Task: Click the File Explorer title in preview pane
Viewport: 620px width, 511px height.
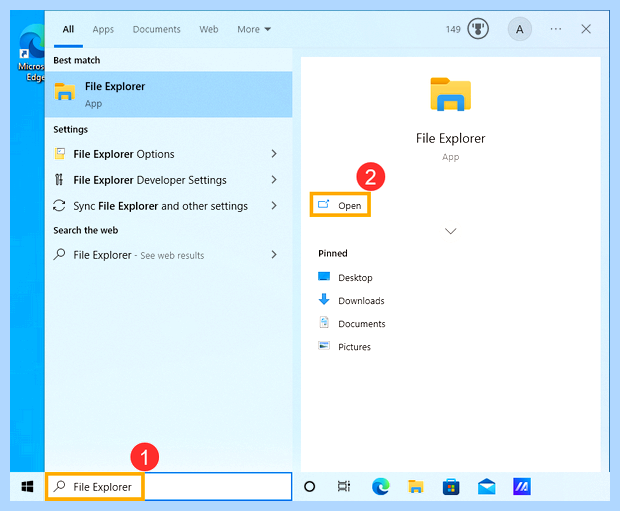Action: (x=450, y=138)
